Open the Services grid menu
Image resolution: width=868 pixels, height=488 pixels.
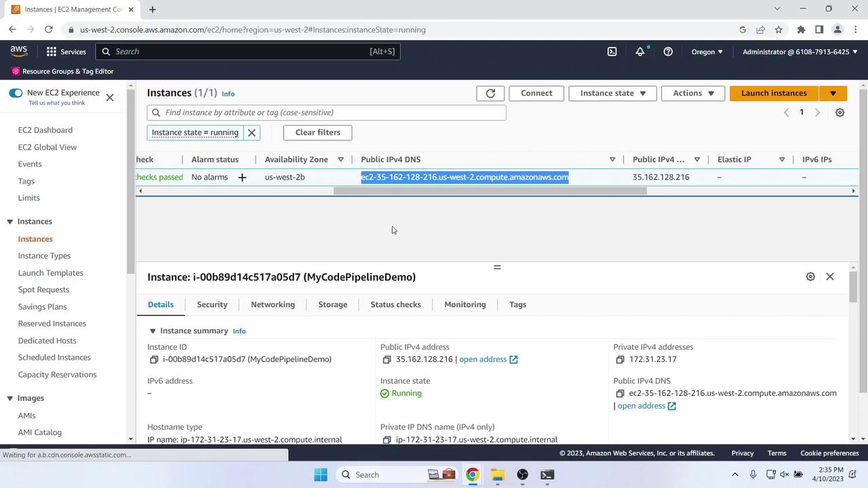(66, 52)
